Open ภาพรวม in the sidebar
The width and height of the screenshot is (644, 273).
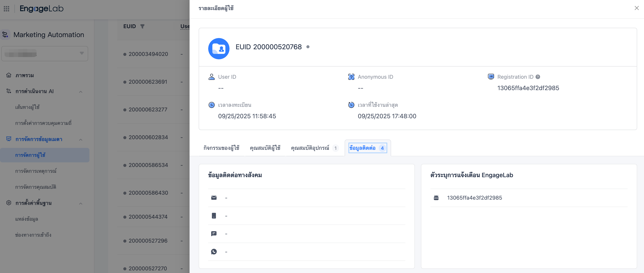click(x=25, y=75)
